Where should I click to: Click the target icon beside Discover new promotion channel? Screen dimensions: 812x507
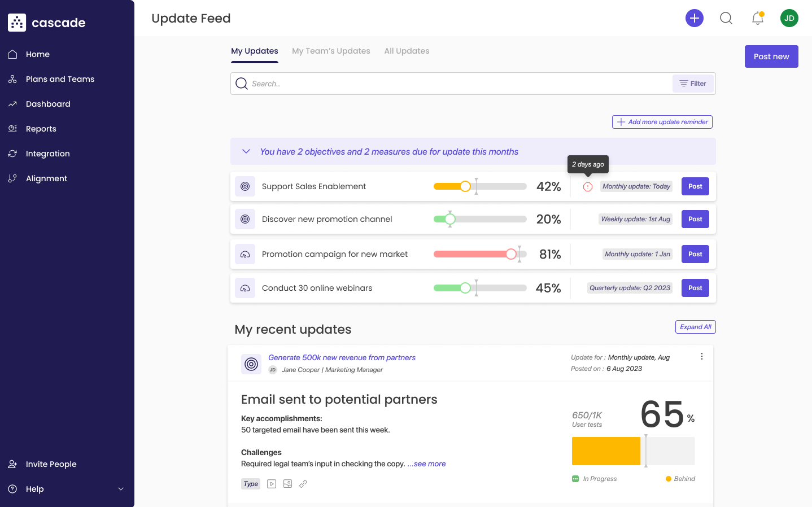(245, 218)
